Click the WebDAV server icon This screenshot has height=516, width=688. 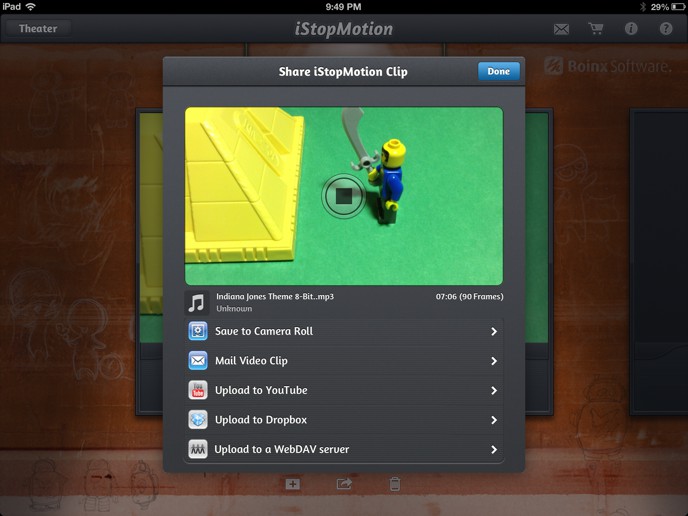[198, 449]
